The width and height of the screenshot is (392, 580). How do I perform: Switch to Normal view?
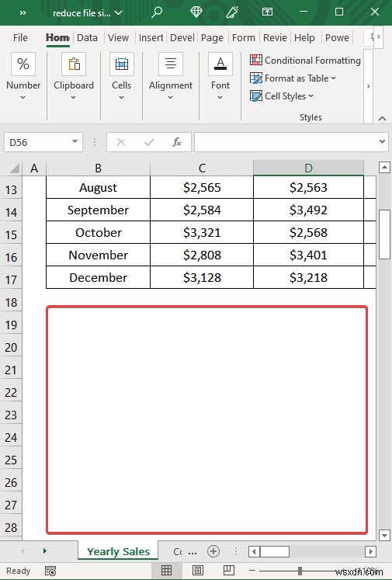[166, 571]
